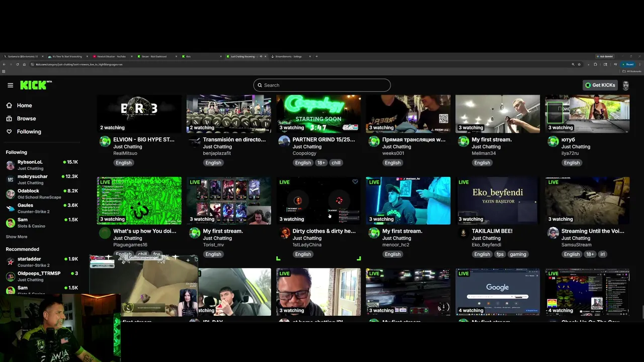Click the address bar URL

coord(79,64)
